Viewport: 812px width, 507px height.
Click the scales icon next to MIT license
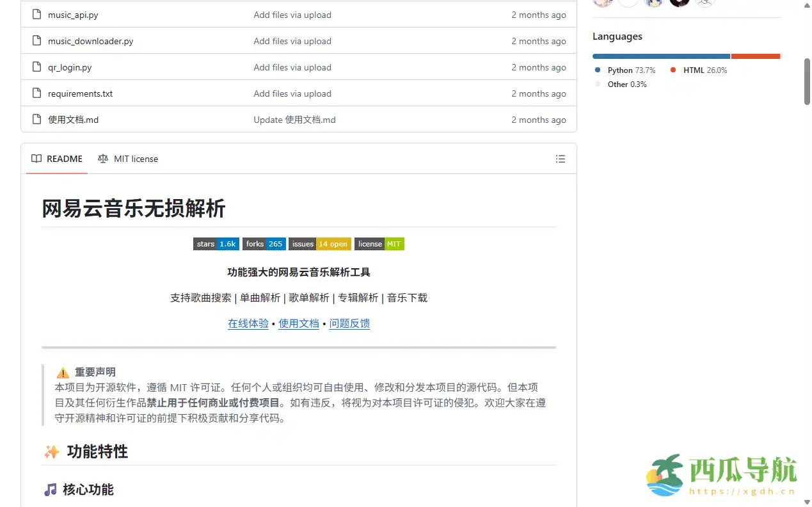tap(103, 159)
